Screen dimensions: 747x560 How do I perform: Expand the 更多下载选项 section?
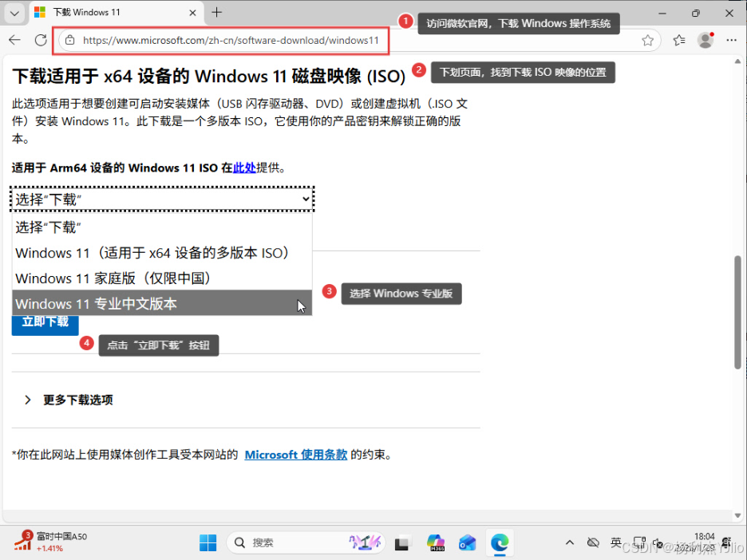(77, 400)
